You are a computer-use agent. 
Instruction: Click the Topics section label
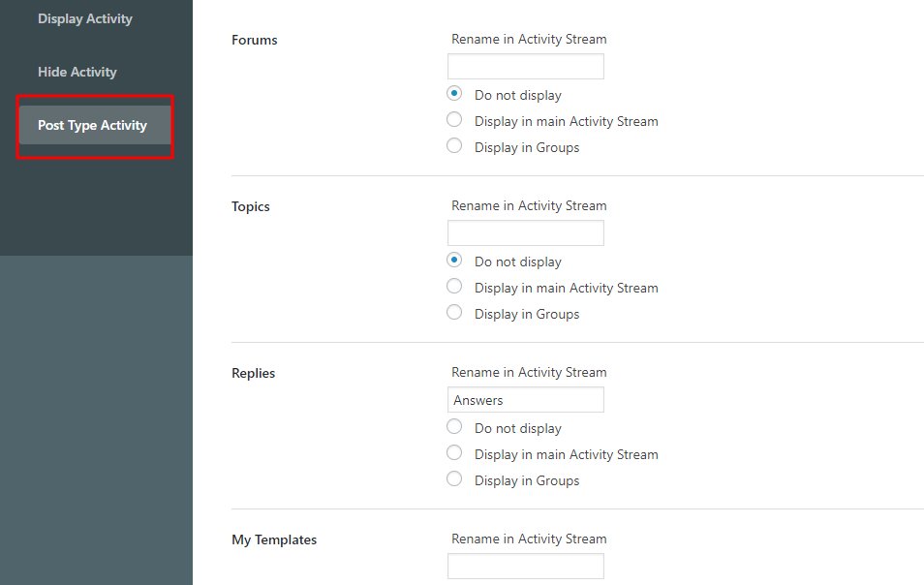[251, 206]
